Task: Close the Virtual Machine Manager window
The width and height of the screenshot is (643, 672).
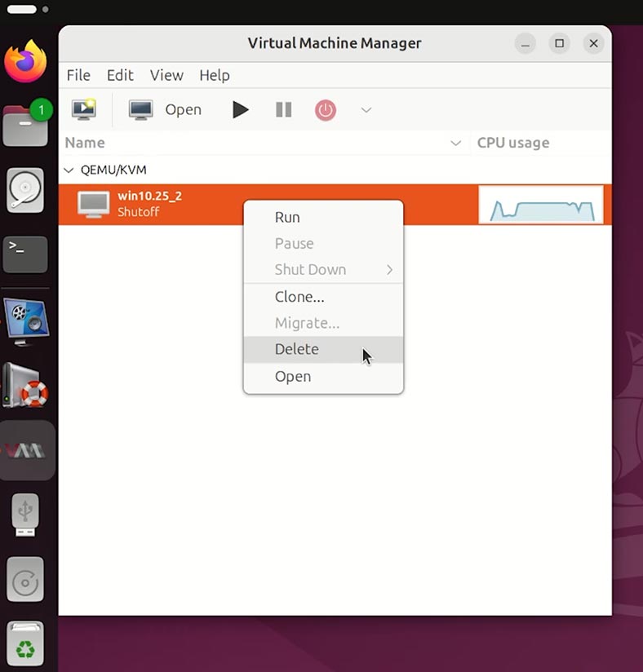Action: click(x=594, y=43)
